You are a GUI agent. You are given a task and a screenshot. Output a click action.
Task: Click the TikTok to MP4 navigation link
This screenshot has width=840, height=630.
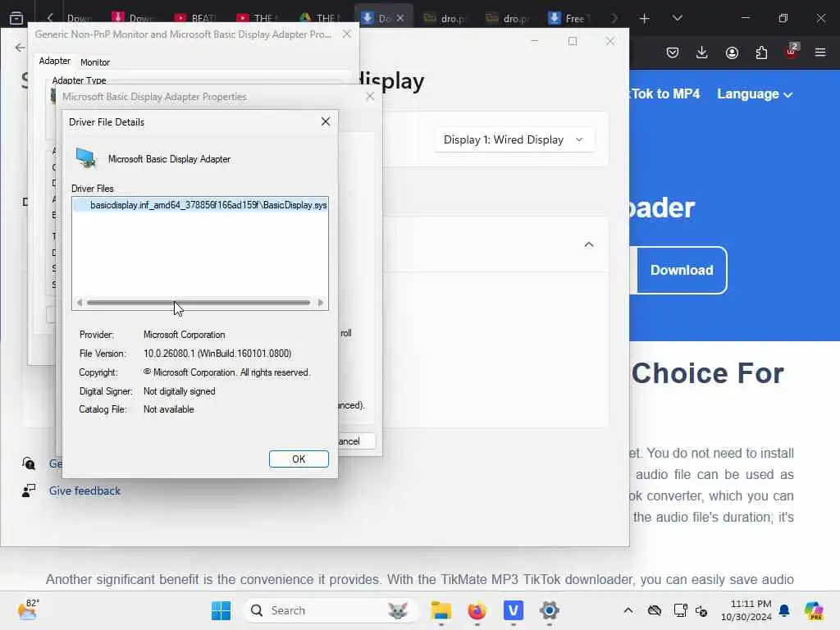pyautogui.click(x=664, y=94)
